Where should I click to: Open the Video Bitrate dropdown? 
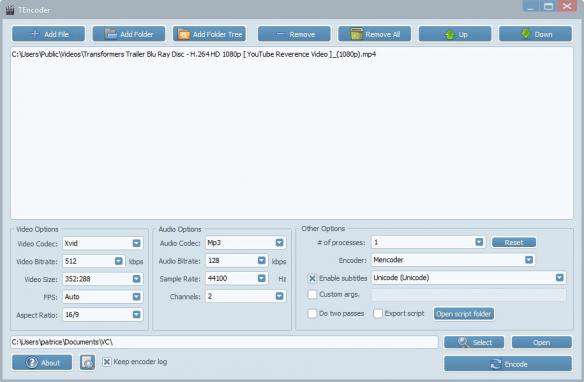(x=118, y=261)
